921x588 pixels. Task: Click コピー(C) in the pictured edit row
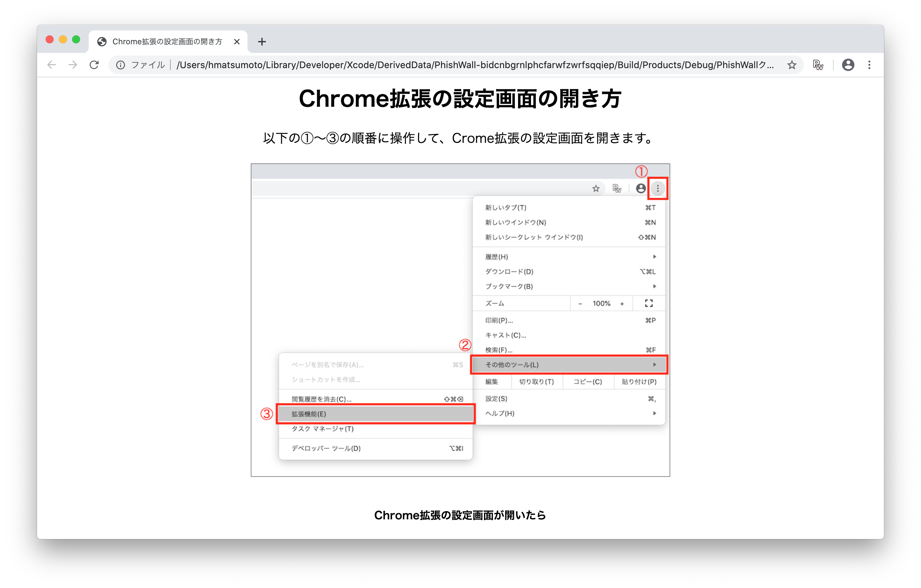click(588, 382)
